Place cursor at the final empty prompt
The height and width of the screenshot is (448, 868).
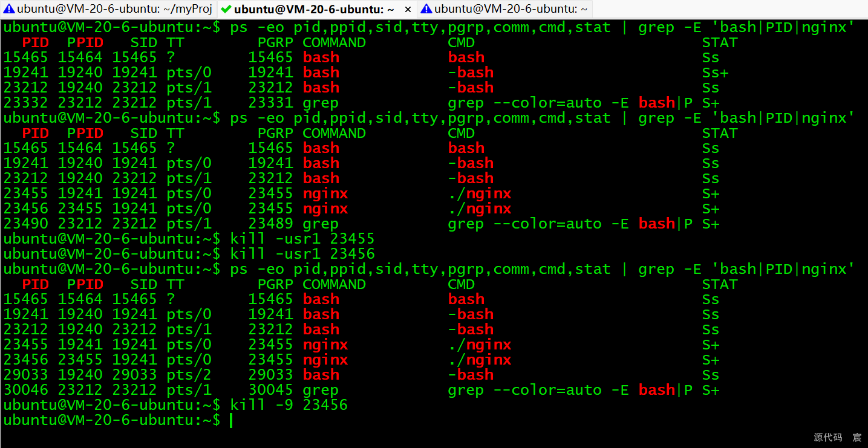(x=231, y=420)
